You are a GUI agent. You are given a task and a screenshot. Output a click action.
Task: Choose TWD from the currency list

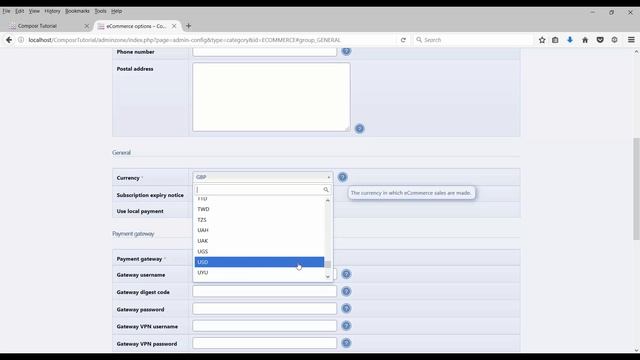pyautogui.click(x=259, y=209)
